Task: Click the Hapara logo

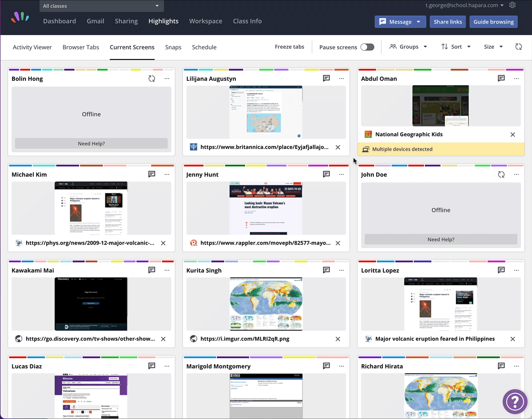Action: coord(20,17)
